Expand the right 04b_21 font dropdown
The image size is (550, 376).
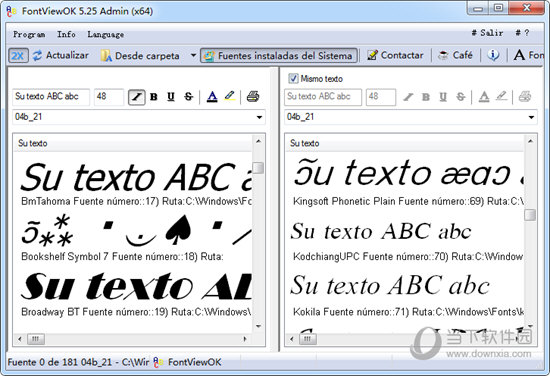531,117
